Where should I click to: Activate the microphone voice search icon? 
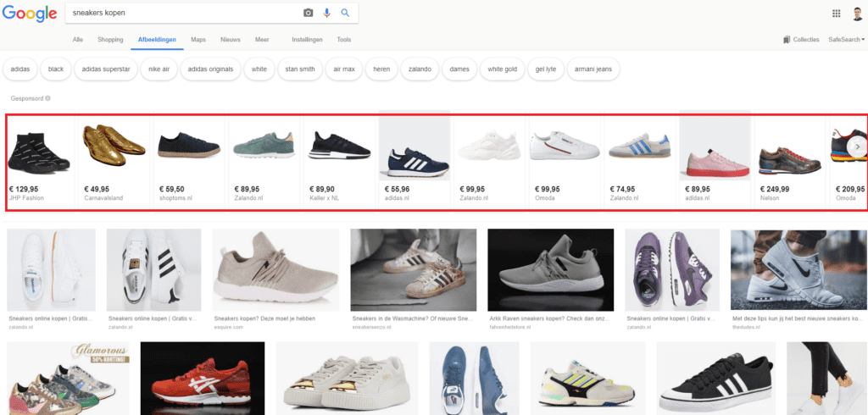(326, 13)
